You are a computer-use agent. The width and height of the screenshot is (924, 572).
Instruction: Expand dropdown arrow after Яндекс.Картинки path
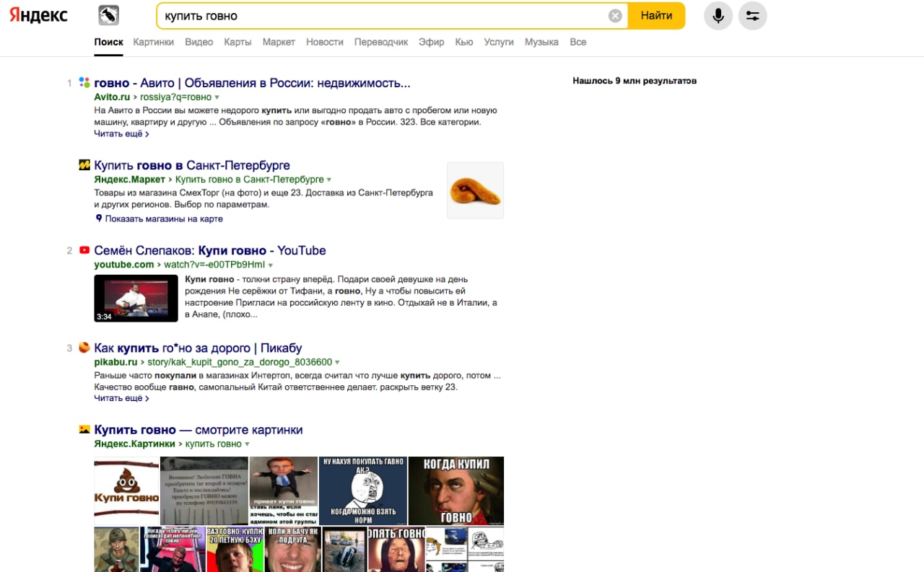click(x=247, y=445)
